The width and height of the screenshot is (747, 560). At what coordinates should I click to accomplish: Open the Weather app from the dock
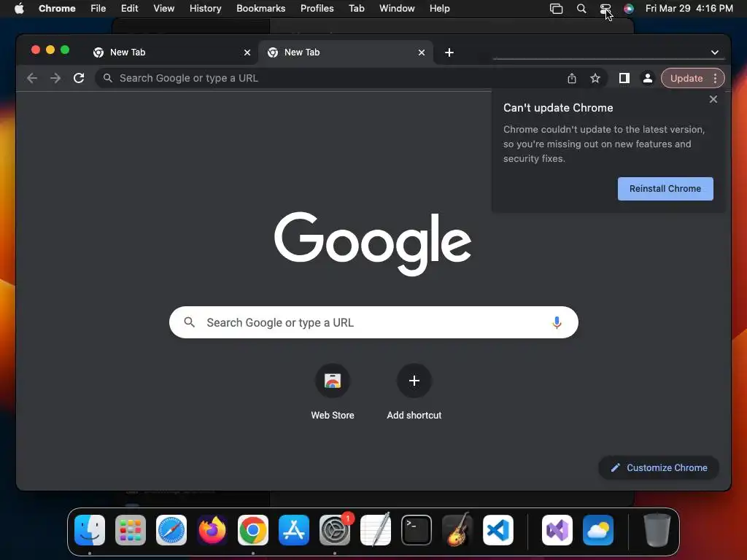point(598,530)
